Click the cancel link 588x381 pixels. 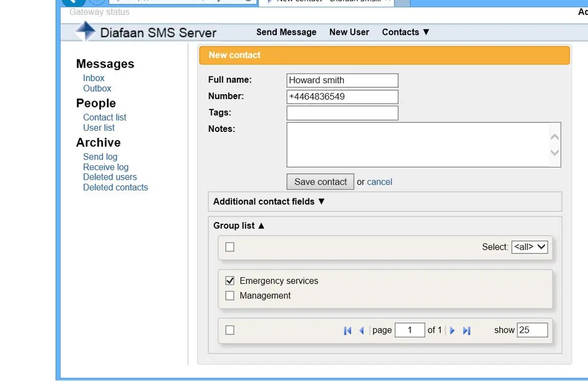[x=379, y=182]
